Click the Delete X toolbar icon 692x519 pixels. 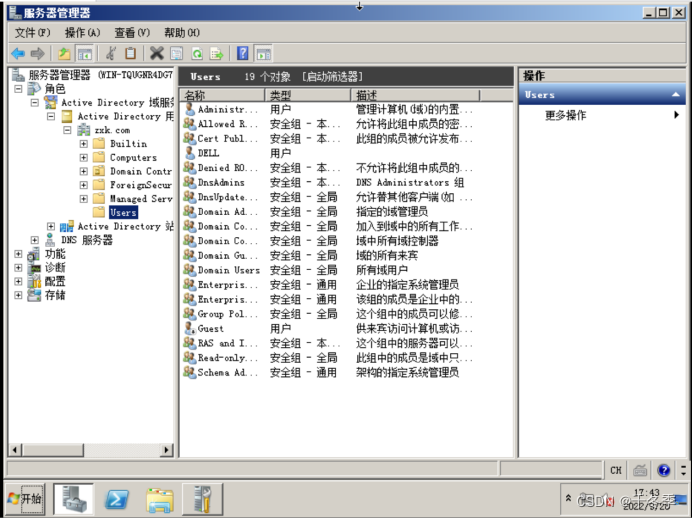pyautogui.click(x=156, y=53)
